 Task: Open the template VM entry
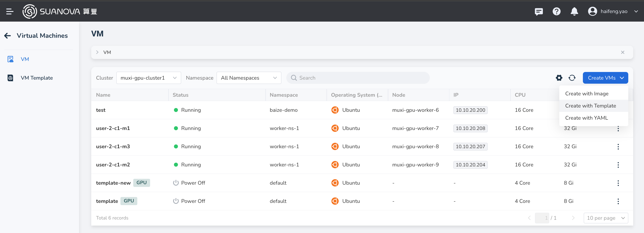107,201
